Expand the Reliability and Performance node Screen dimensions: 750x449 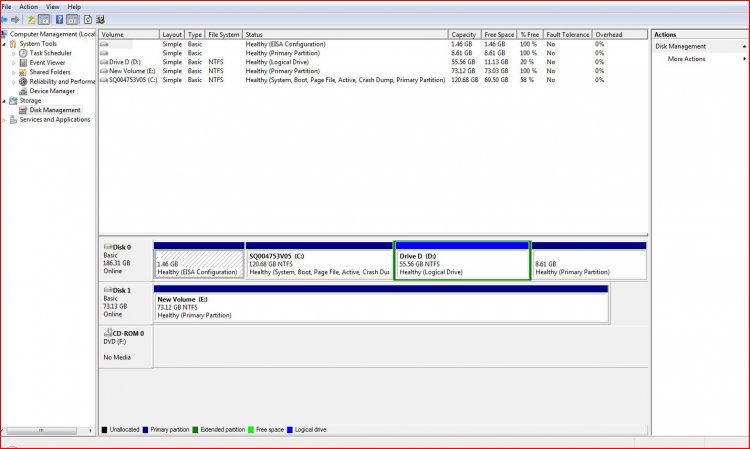coord(14,82)
